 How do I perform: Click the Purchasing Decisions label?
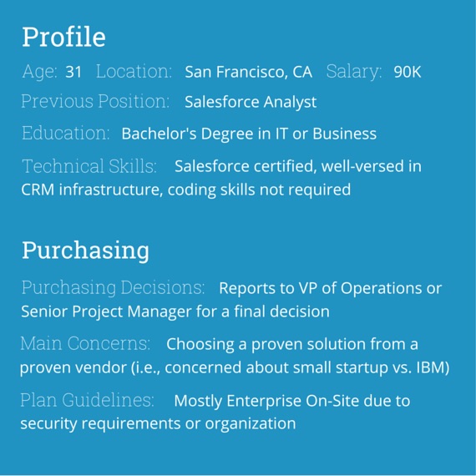point(113,288)
